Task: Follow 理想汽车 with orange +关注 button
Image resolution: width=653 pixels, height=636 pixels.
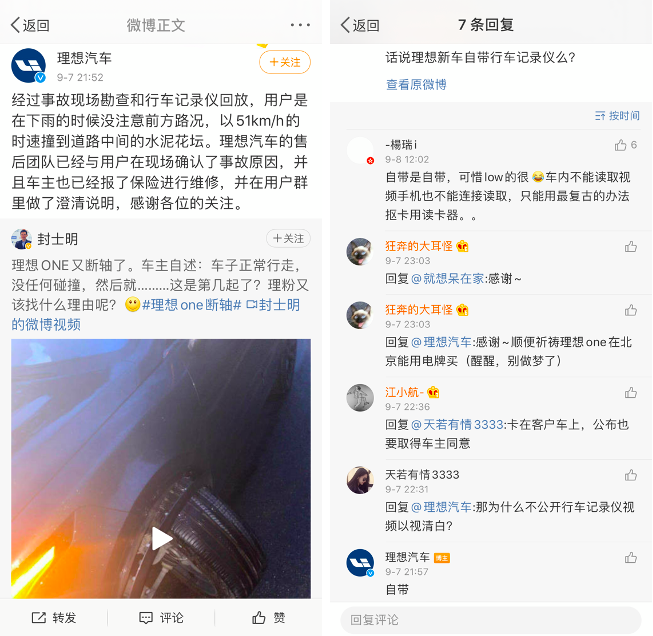Action: (285, 62)
